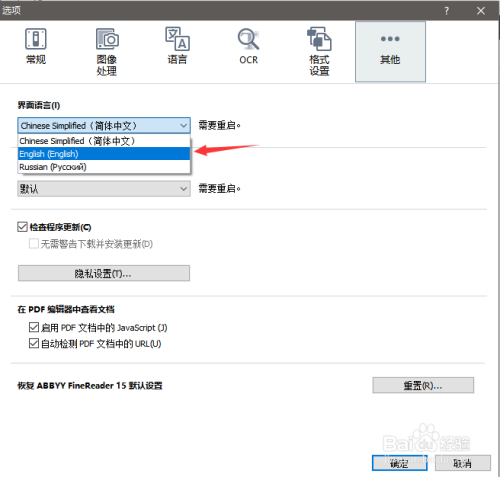The image size is (500, 477).
Task: Cancel with the 取消 button
Action: tap(463, 463)
